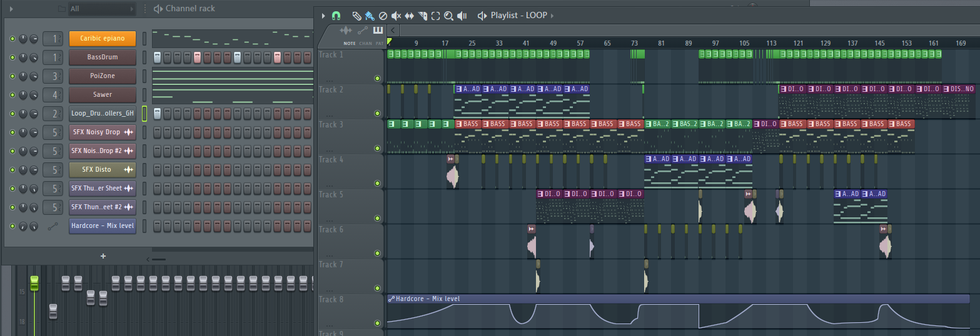Toggle the Playlist snap magnet icon

336,16
